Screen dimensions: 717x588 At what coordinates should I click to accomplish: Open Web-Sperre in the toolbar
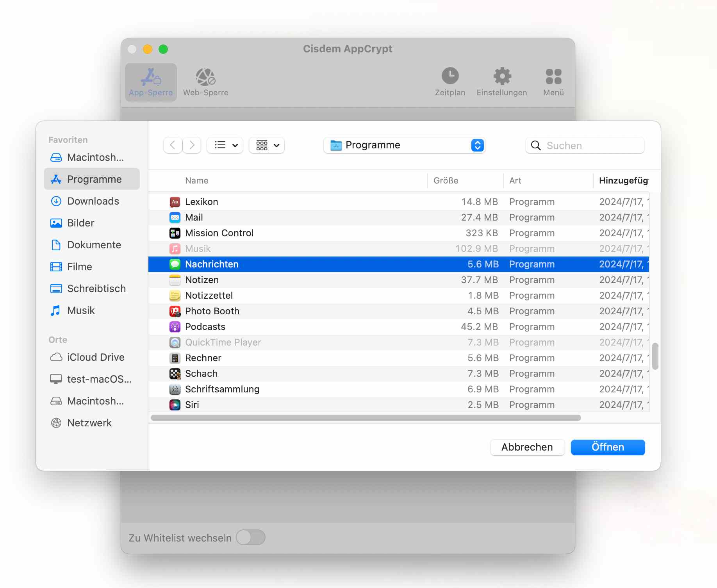pos(205,80)
